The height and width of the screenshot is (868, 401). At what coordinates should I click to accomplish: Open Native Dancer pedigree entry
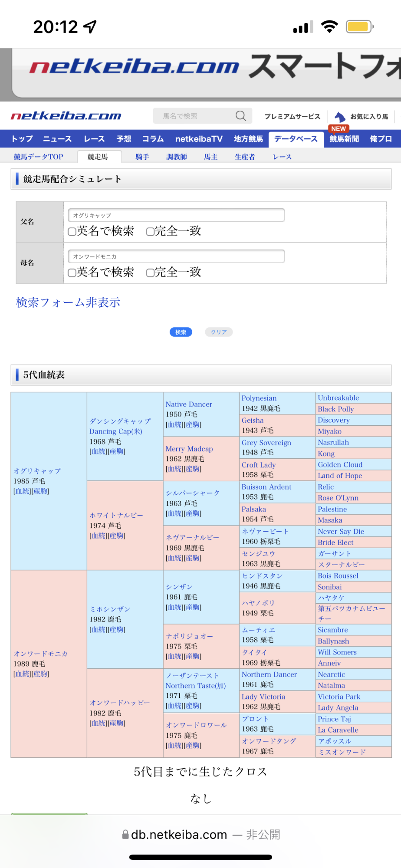click(x=189, y=404)
